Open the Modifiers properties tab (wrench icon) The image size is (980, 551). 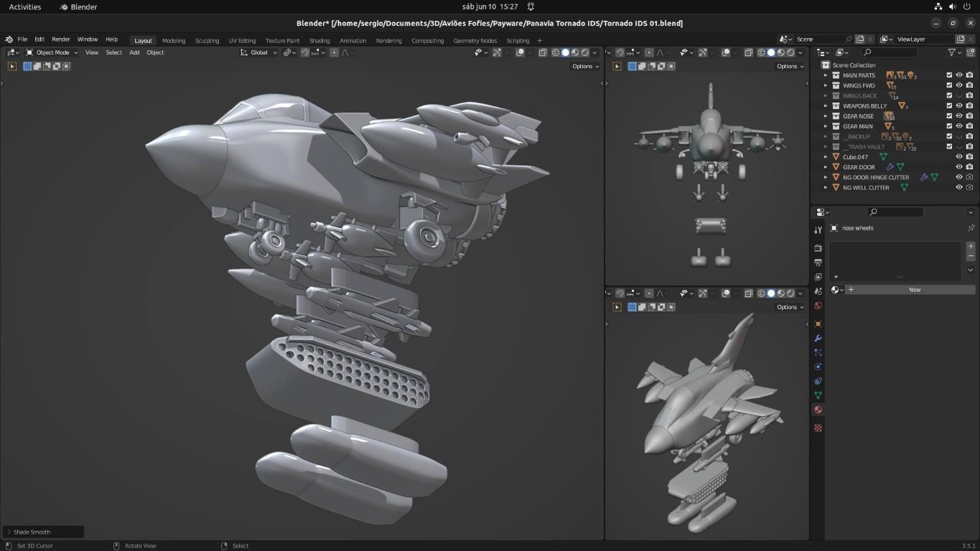coord(818,338)
